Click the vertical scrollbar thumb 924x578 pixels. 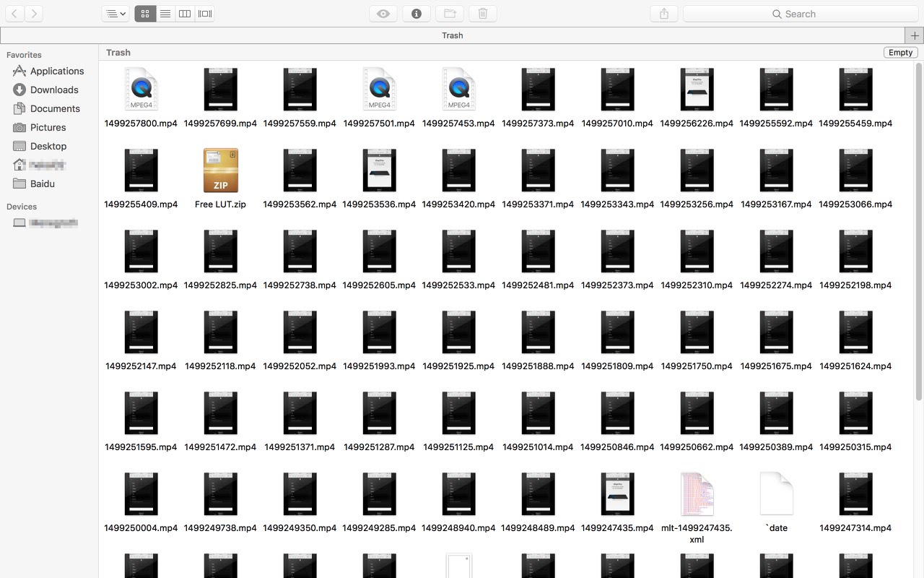pos(919,231)
